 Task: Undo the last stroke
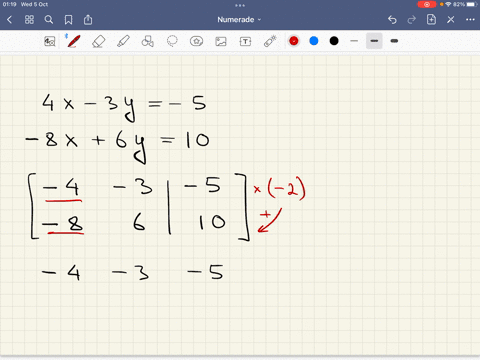click(x=392, y=20)
